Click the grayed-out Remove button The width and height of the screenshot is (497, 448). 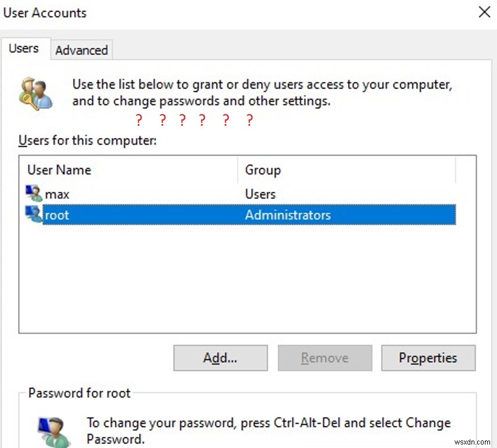coord(324,358)
